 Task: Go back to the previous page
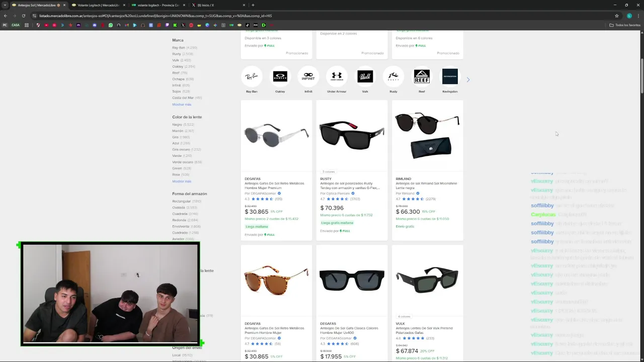coord(6,16)
